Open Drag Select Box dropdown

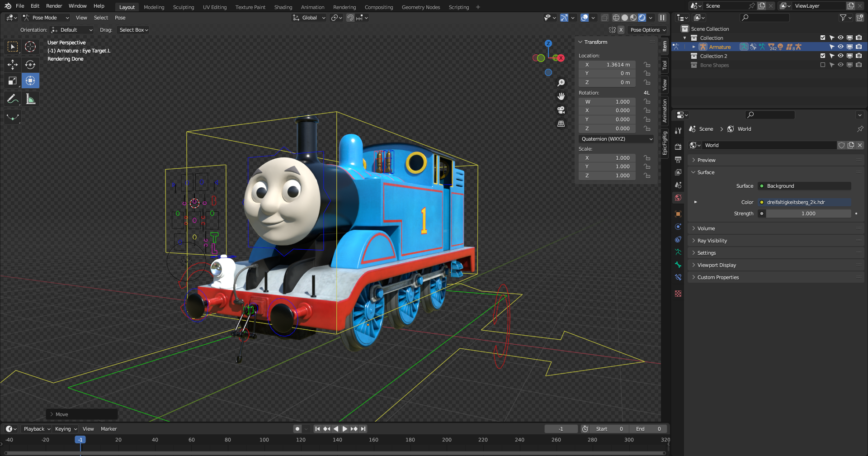tap(133, 30)
